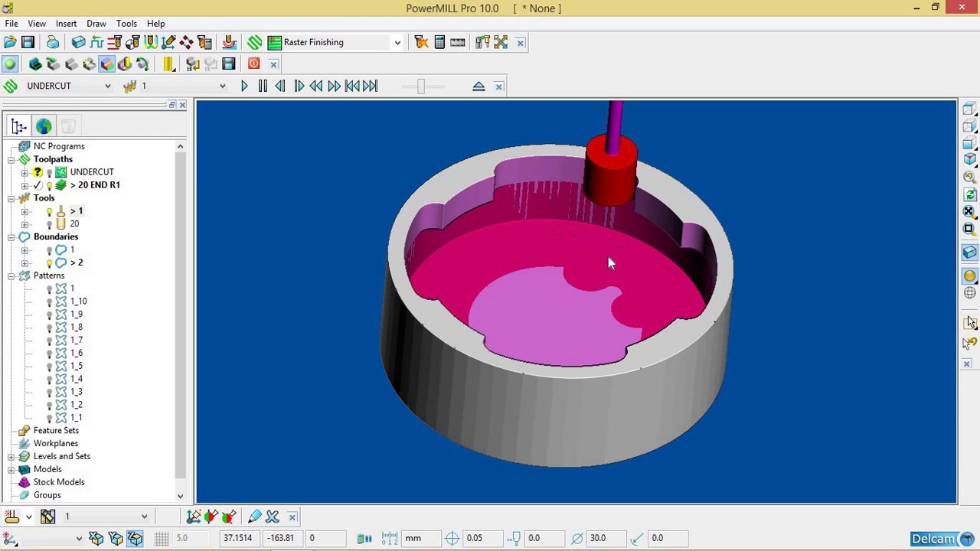Open the File menu
Image resolution: width=980 pixels, height=551 pixels.
click(11, 24)
